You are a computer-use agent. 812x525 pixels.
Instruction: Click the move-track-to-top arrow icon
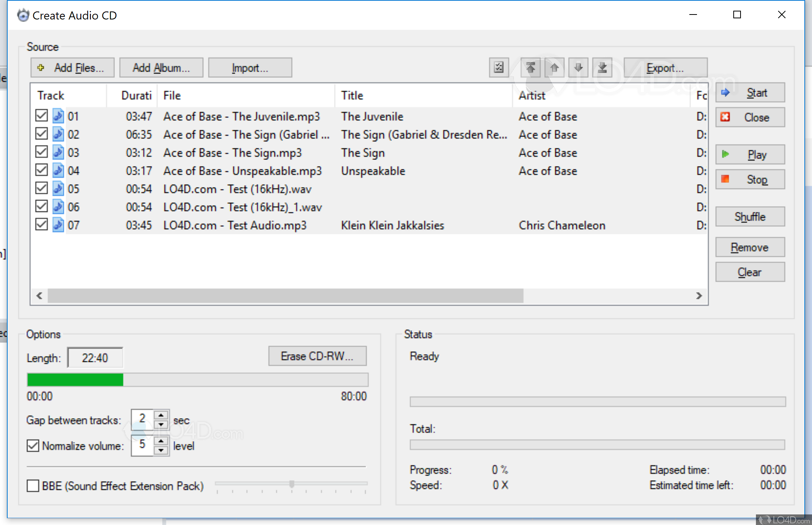pyautogui.click(x=531, y=67)
